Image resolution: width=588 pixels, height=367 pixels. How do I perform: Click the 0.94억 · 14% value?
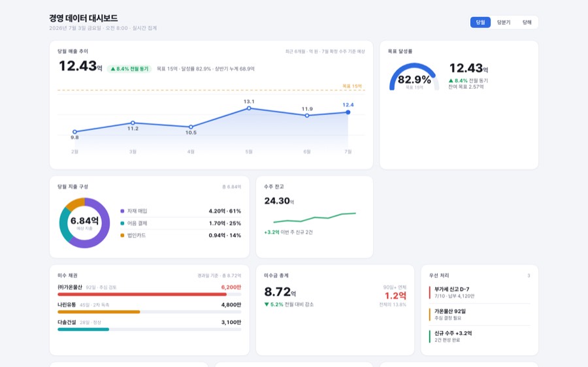pyautogui.click(x=225, y=236)
